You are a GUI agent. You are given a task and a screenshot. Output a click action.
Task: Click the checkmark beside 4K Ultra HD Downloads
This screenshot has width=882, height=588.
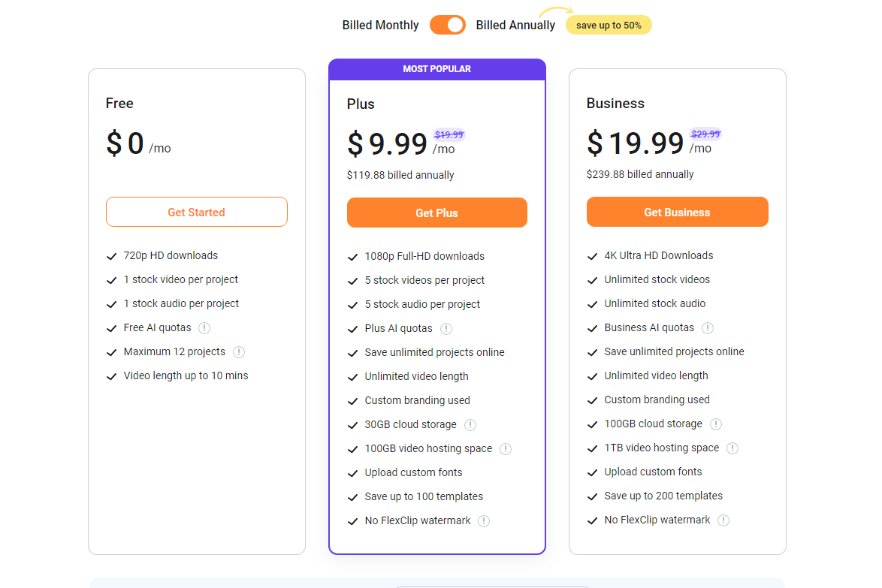[x=592, y=255]
